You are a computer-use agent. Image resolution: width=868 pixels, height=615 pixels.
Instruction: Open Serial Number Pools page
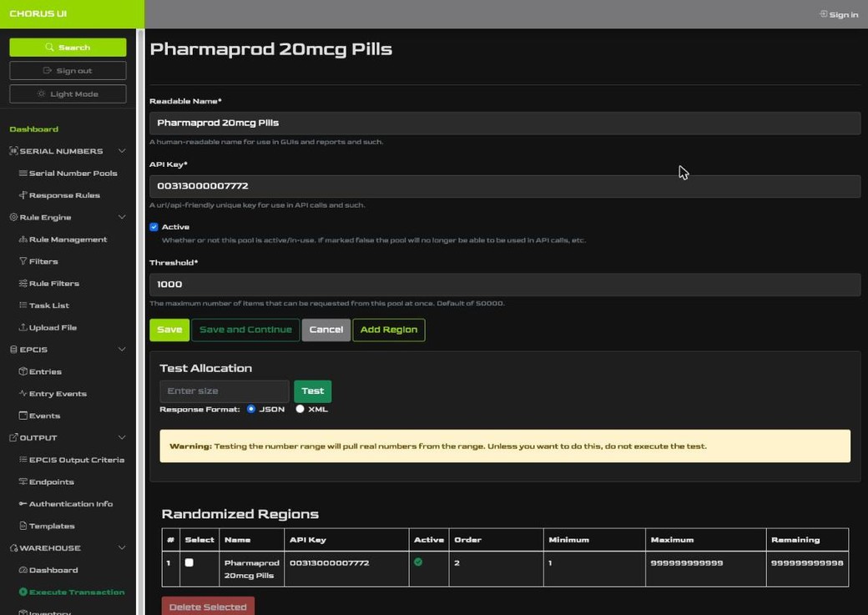(x=73, y=174)
